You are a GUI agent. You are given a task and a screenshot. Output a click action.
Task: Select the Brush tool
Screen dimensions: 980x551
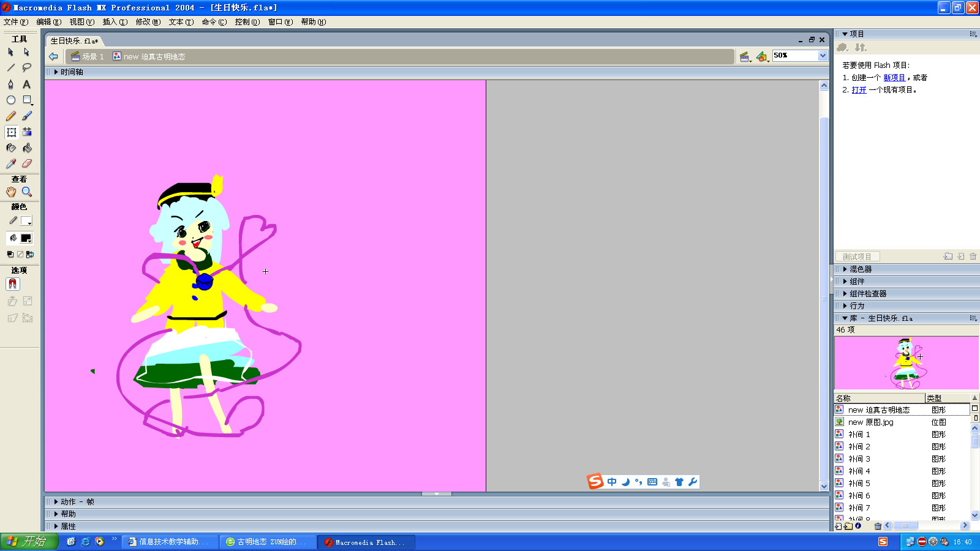27,116
